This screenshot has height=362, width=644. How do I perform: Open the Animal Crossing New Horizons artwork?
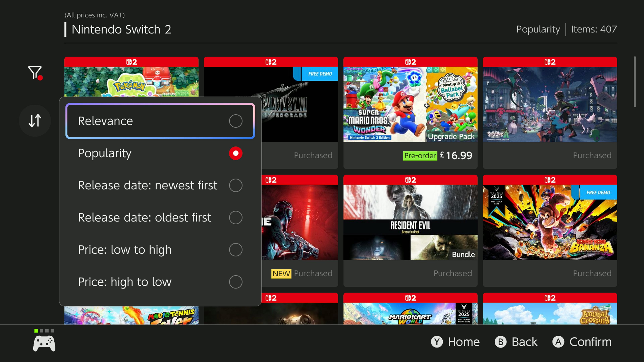(550, 314)
